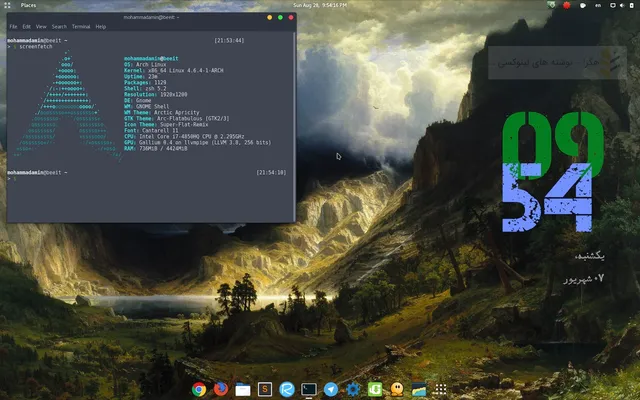Viewport: 640px width, 400px height.
Task: Close the terminal with red button
Action: pyautogui.click(x=291, y=17)
